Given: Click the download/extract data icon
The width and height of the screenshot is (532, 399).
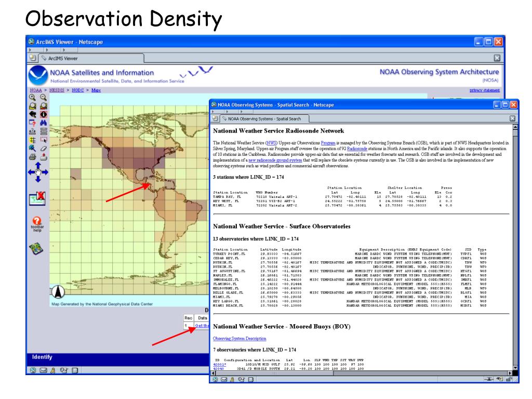Looking at the screenshot, I should [44, 157].
